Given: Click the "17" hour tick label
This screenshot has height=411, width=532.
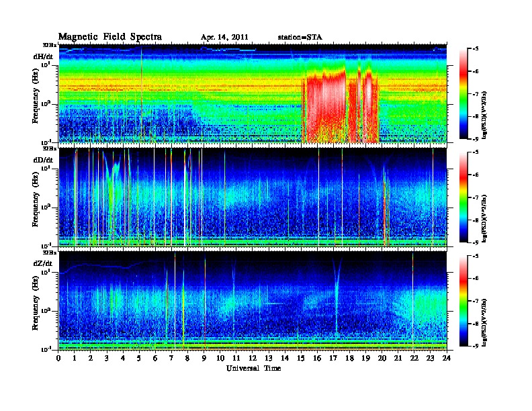Looking at the screenshot, I should 334,359.
